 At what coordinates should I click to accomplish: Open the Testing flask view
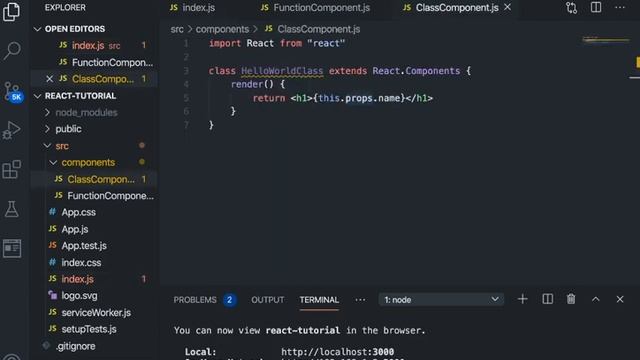coord(11,209)
